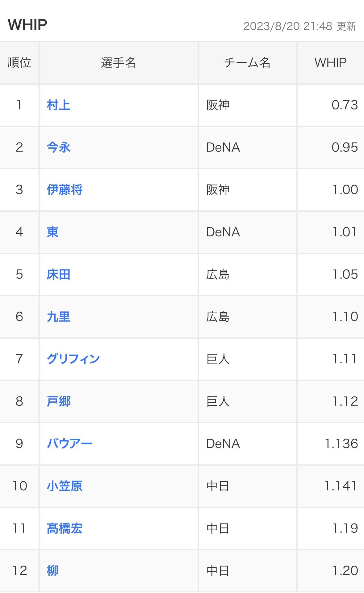This screenshot has height=593, width=364.
Task: Click the WHIP column header in table
Action: 330,63
